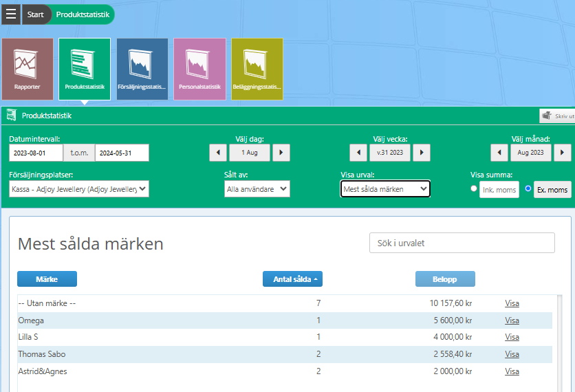Go to previous week arrow
The width and height of the screenshot is (575, 392).
pyautogui.click(x=358, y=153)
